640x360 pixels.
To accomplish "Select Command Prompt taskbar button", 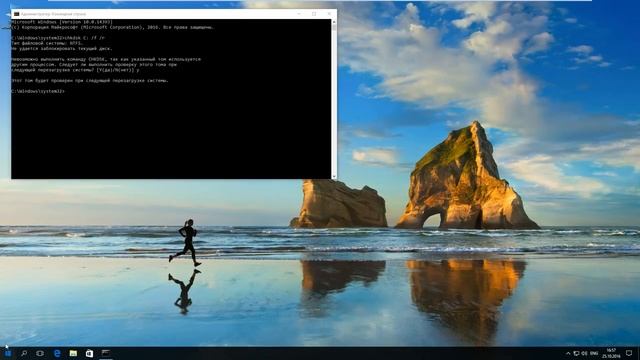I will [106, 353].
